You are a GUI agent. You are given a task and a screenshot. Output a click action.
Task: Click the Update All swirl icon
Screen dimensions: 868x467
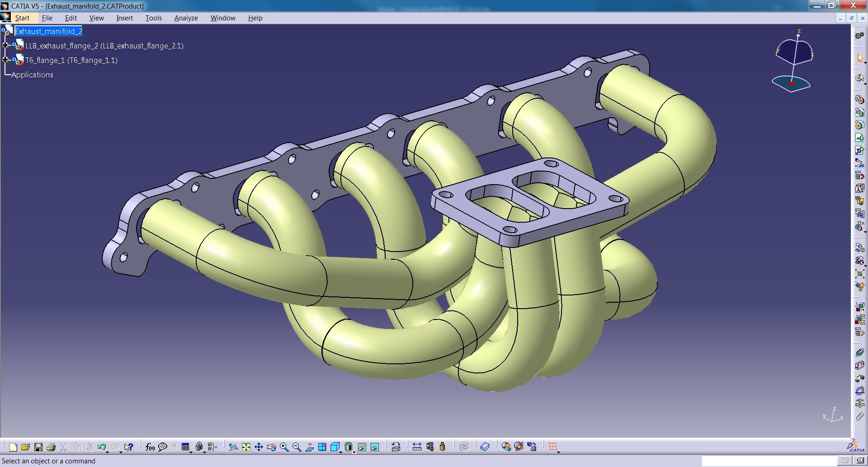(x=464, y=447)
